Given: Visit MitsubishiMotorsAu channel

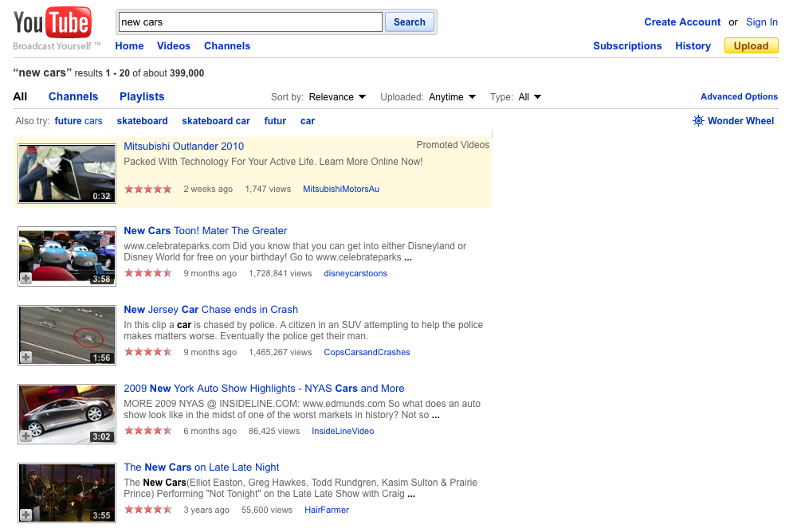Looking at the screenshot, I should pyautogui.click(x=341, y=189).
